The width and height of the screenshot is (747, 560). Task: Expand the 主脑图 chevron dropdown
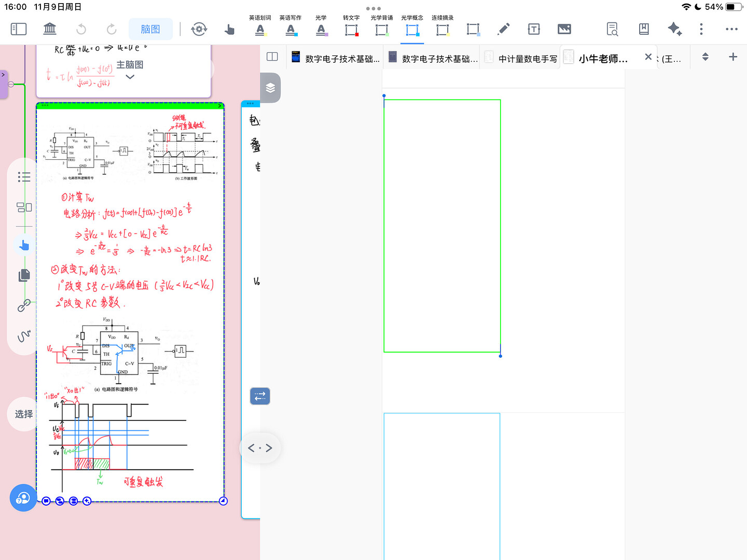pyautogui.click(x=130, y=77)
